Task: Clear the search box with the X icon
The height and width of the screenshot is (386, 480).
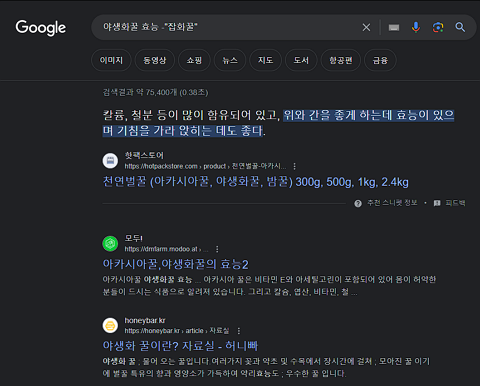Action: click(x=366, y=27)
